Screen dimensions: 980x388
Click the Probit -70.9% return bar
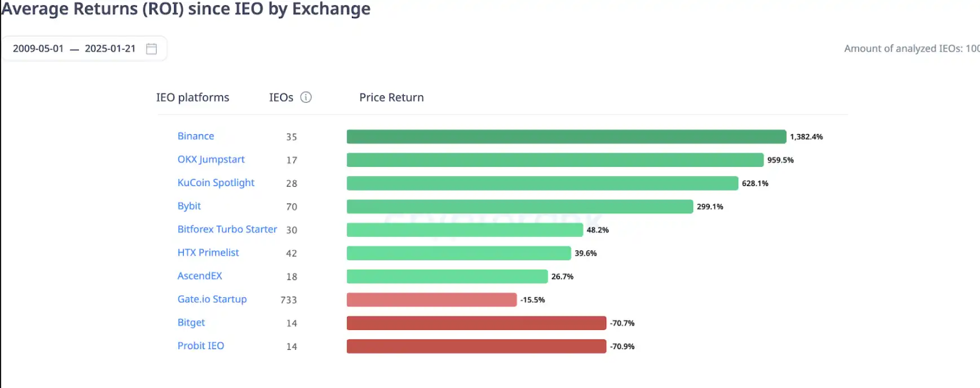point(476,346)
